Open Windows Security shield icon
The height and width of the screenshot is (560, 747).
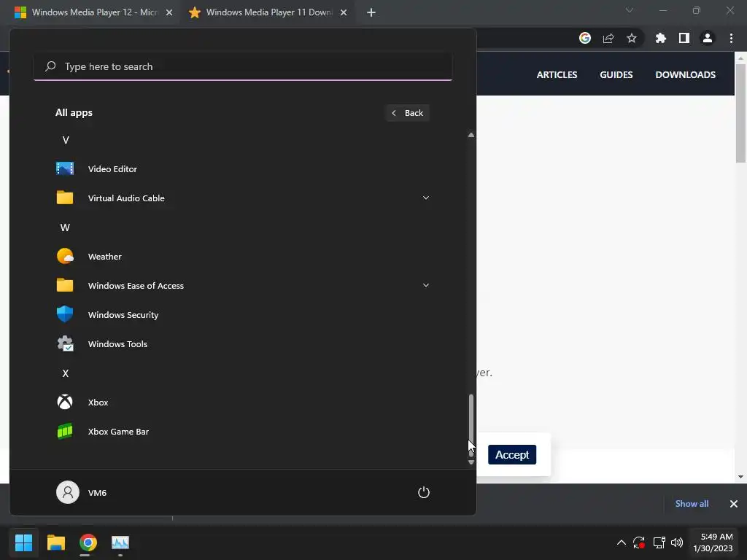pyautogui.click(x=65, y=314)
